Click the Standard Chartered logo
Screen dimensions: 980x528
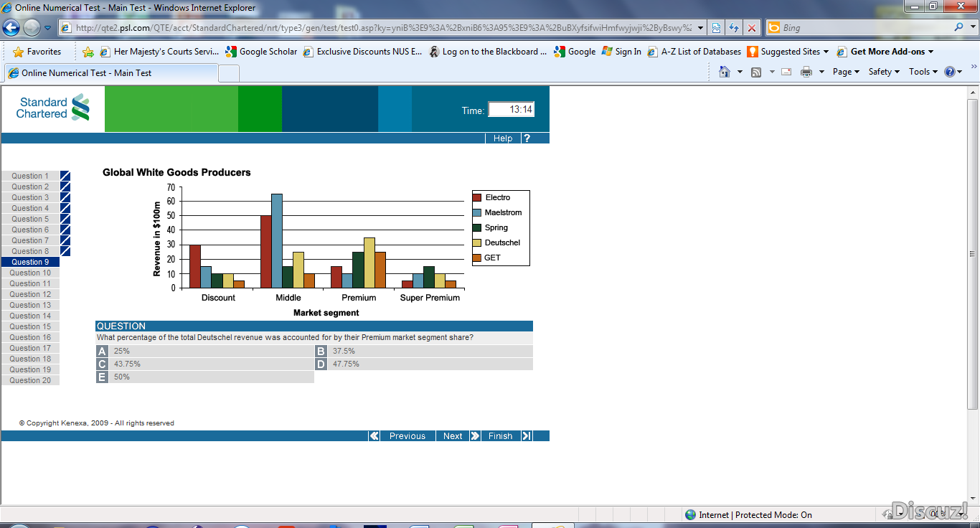click(53, 108)
